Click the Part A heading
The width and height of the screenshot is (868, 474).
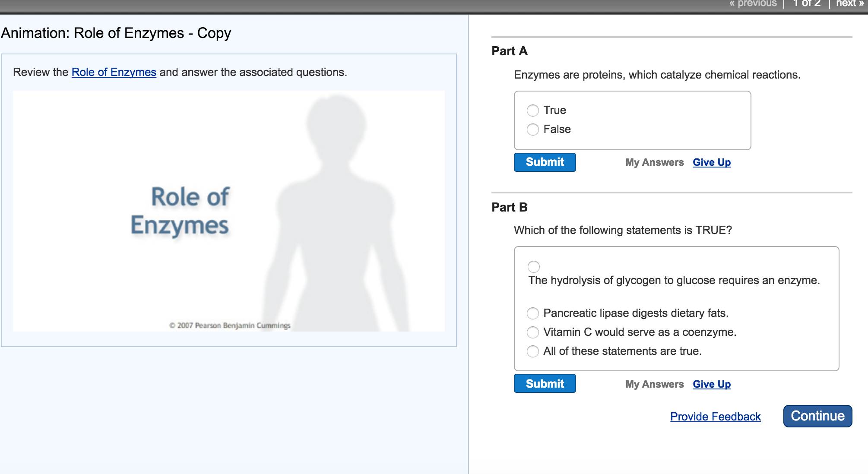click(510, 51)
